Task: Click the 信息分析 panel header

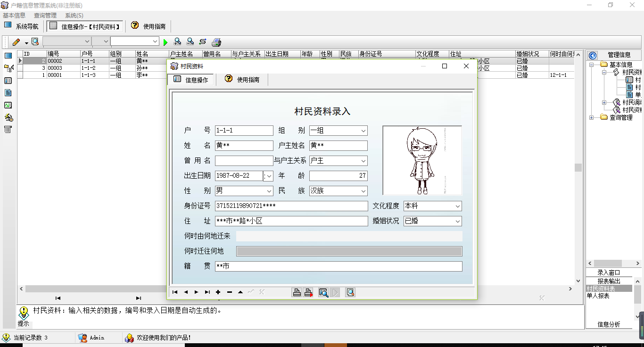Action: (609, 324)
